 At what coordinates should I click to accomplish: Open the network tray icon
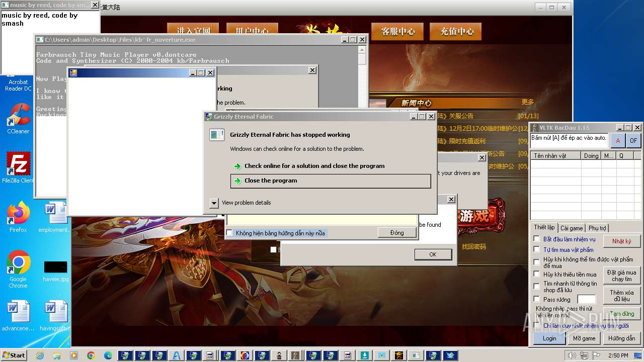(584, 356)
